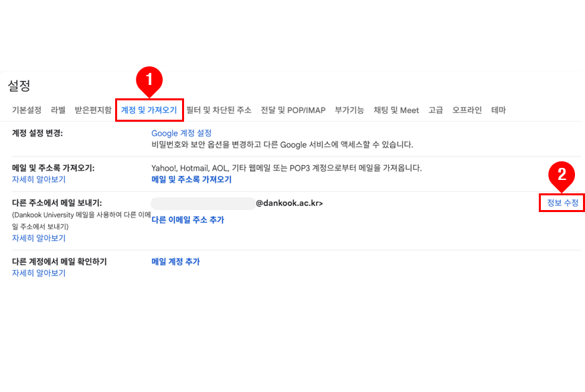This screenshot has width=585, height=392.
Task: Click the 계정 및 가져오기 tab
Action: (149, 110)
